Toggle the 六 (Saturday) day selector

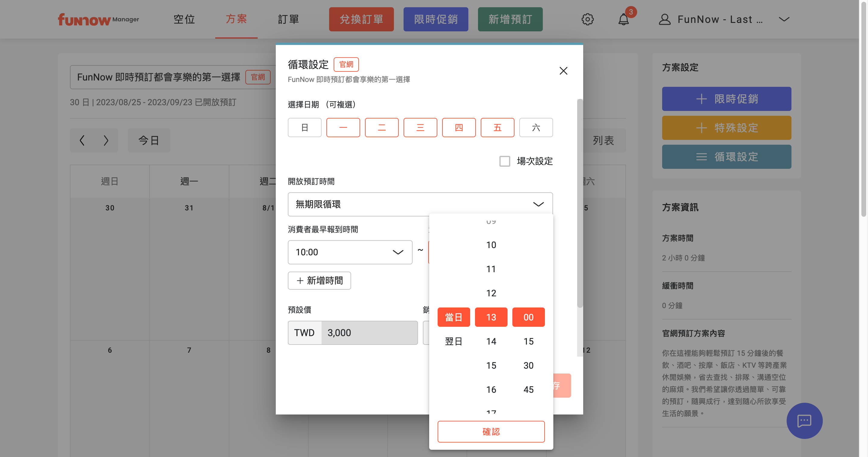coord(536,128)
